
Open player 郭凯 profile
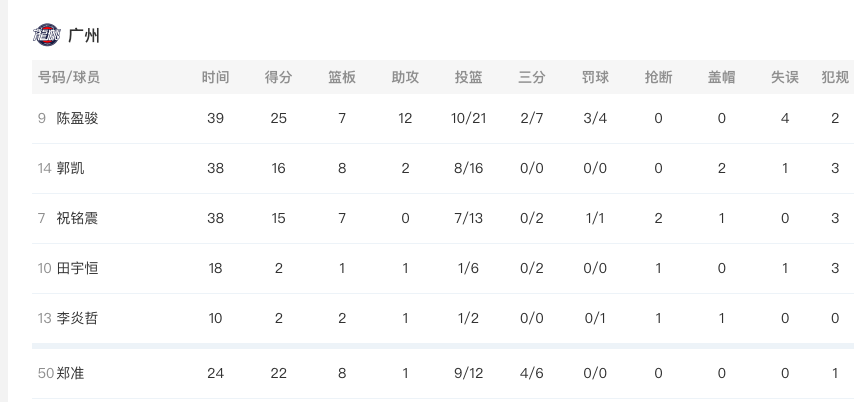click(x=70, y=168)
